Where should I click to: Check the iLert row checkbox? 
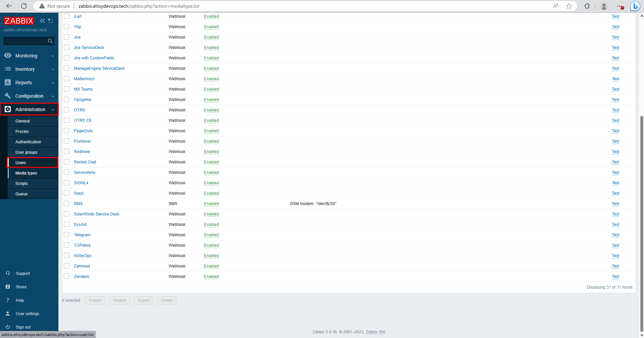point(66,16)
